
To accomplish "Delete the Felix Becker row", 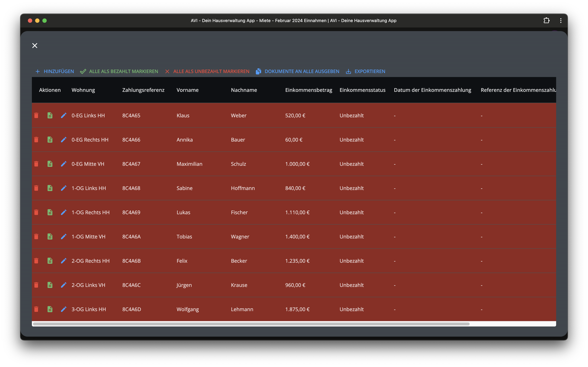I will point(36,261).
